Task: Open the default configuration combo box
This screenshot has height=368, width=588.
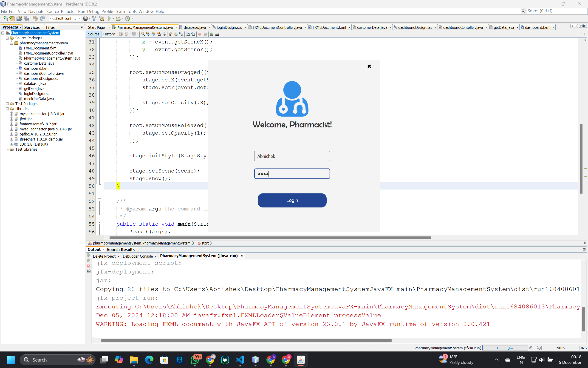Action: pyautogui.click(x=65, y=18)
